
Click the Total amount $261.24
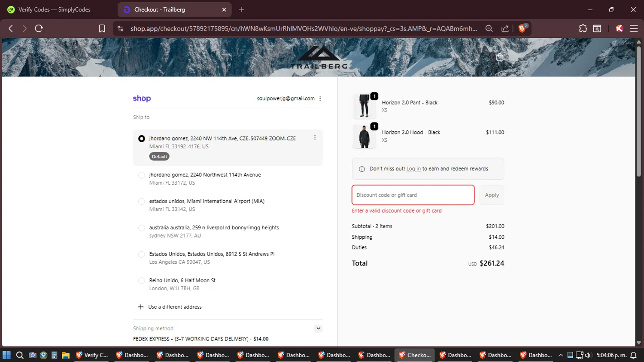(x=492, y=263)
